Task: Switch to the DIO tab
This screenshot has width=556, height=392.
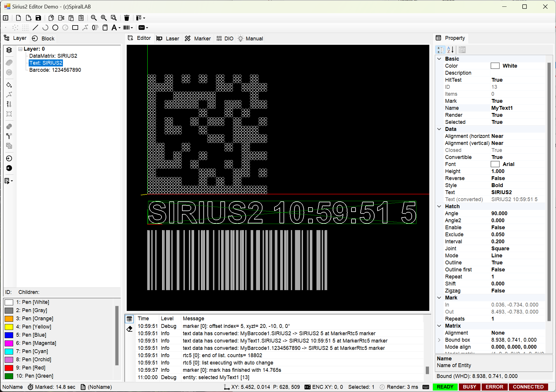Action: (x=225, y=39)
